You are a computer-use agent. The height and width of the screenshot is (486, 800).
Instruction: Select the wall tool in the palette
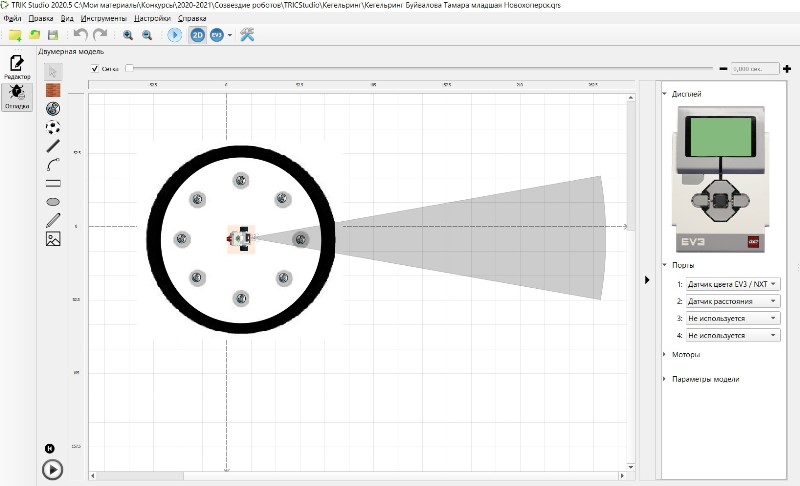[x=53, y=89]
